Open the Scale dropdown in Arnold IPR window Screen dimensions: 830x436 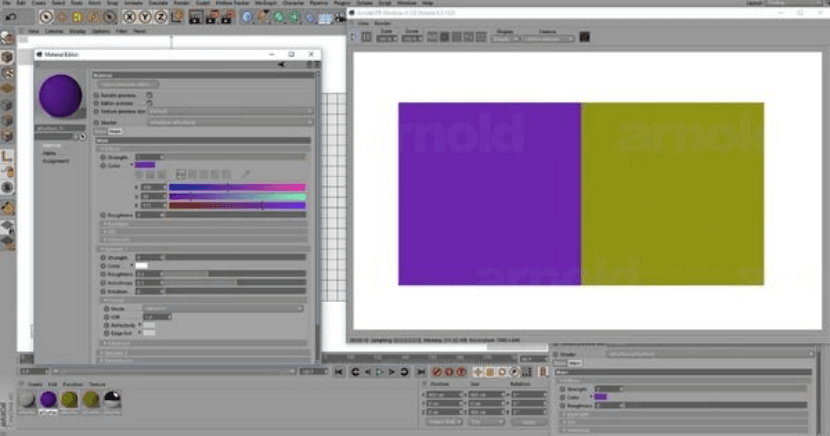click(x=386, y=39)
